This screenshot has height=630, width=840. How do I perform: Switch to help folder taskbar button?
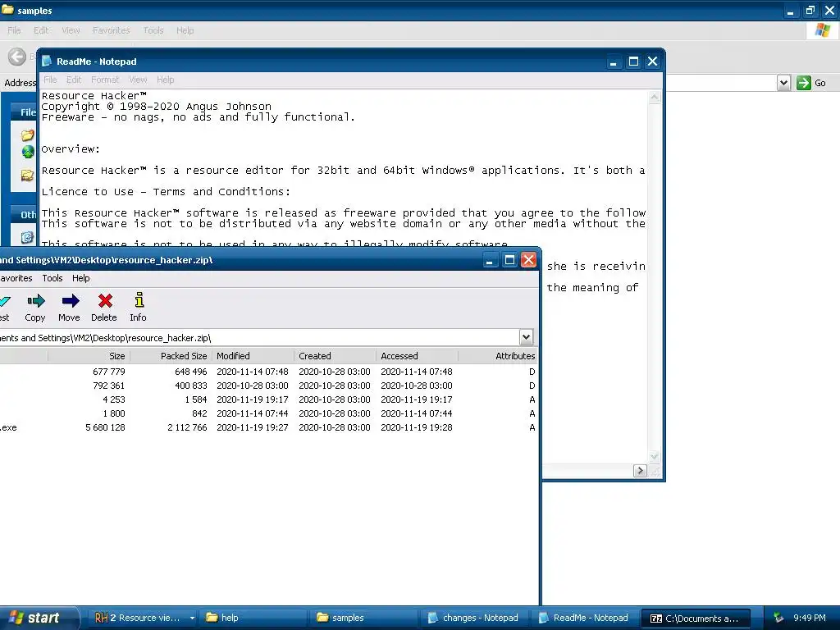(253, 618)
